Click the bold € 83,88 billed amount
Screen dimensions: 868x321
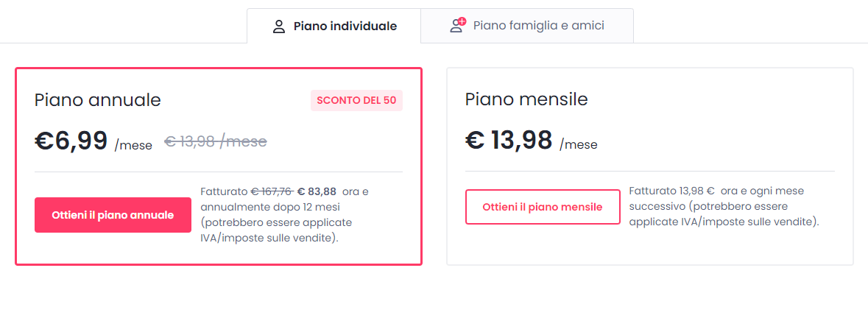point(317,192)
